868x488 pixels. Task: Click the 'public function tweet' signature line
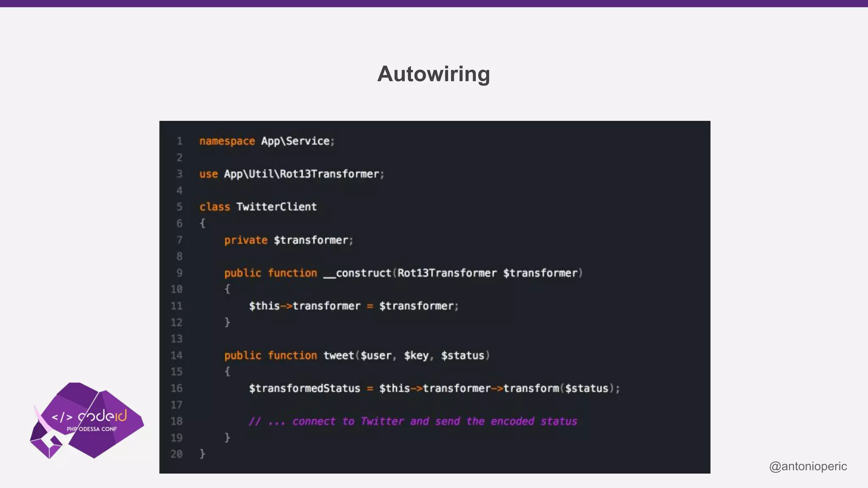click(357, 355)
